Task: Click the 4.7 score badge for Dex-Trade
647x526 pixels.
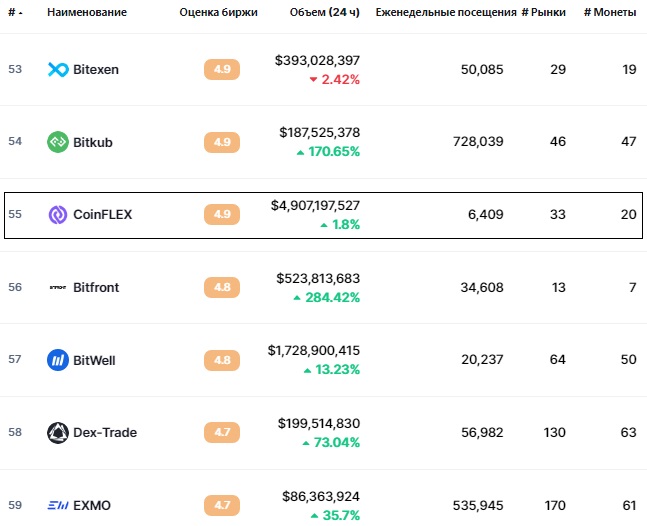Action: point(222,432)
